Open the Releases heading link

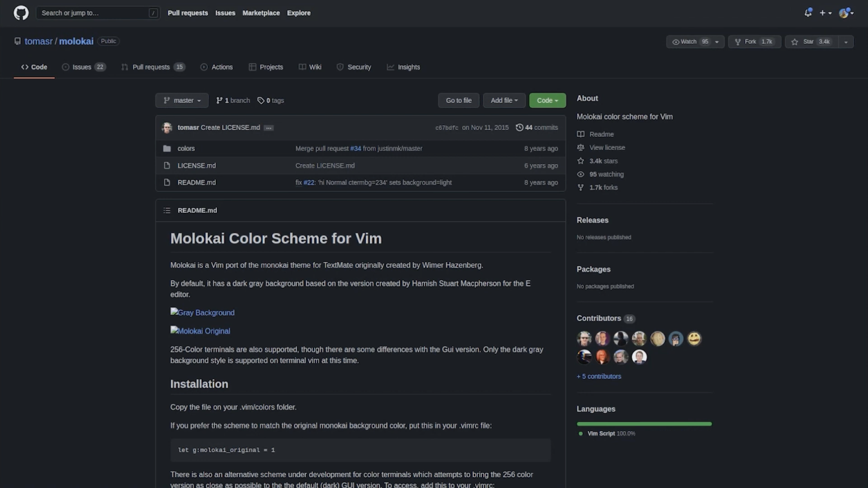tap(592, 220)
